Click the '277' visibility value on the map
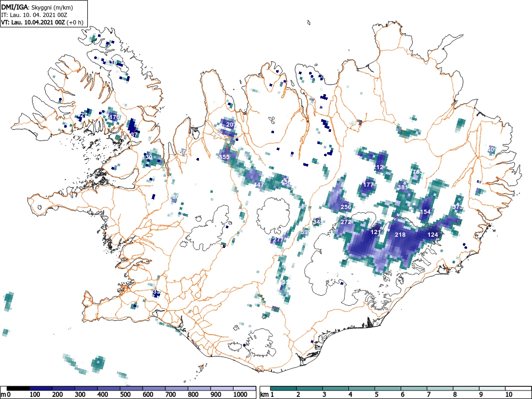Viewport: 532px width, 399px height. tap(278, 239)
